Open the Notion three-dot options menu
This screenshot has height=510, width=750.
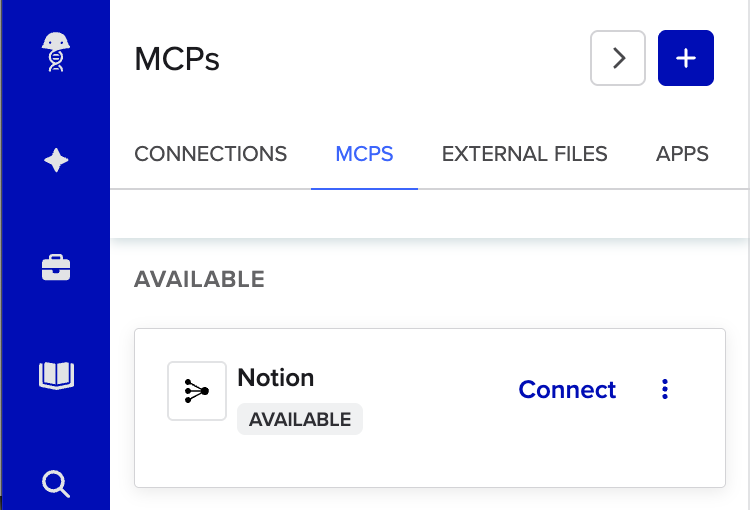665,390
